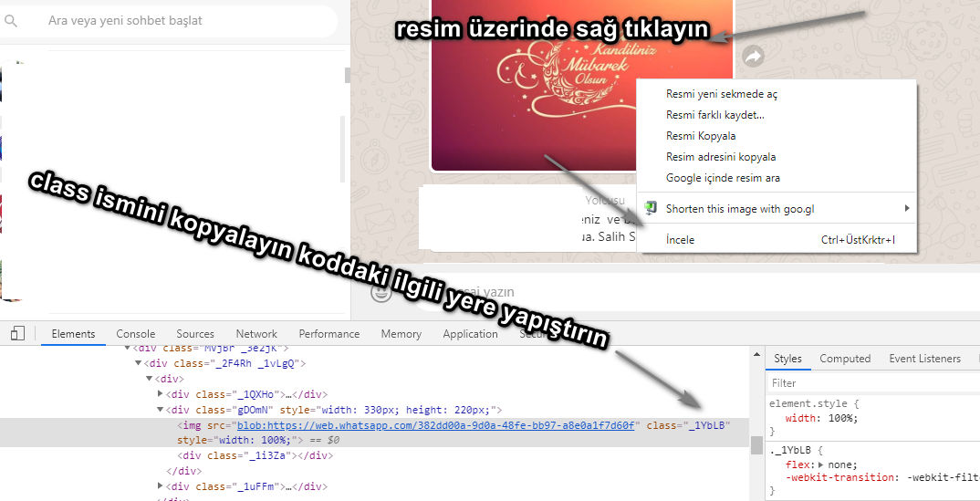This screenshot has height=501, width=980.
Task: Click the Filter field in Styles pane
Action: click(x=872, y=383)
